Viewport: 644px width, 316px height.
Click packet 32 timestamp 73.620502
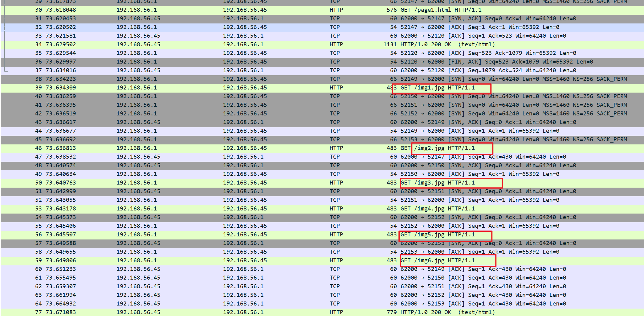[61, 27]
